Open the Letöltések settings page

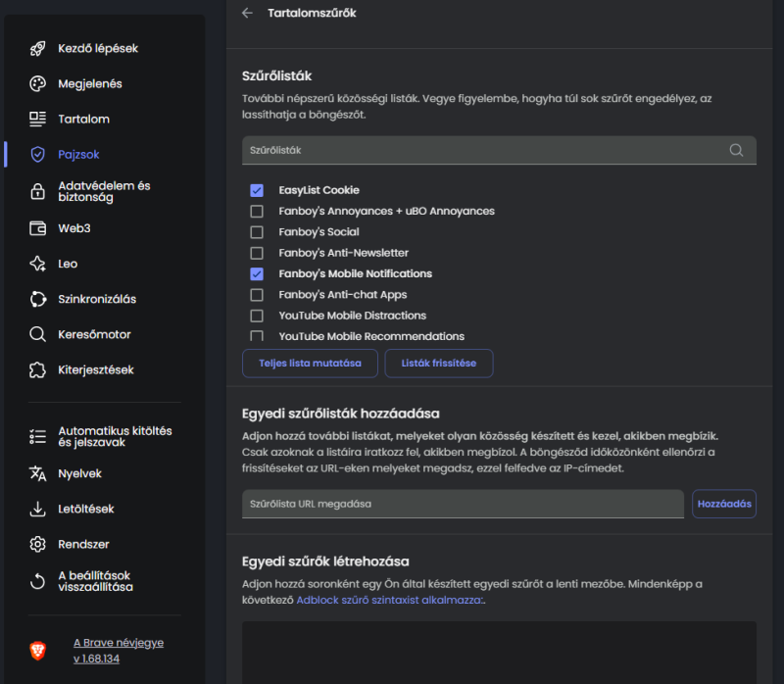86,509
